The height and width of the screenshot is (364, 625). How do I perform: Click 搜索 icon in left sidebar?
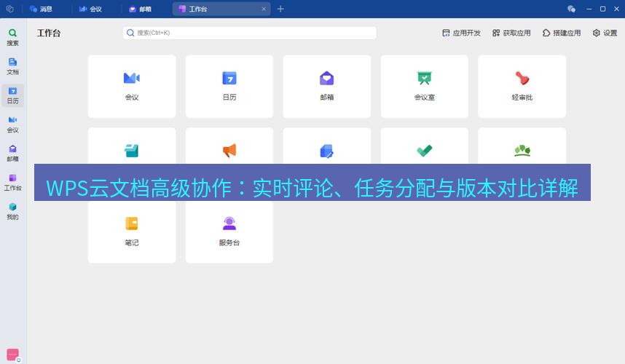pyautogui.click(x=13, y=37)
